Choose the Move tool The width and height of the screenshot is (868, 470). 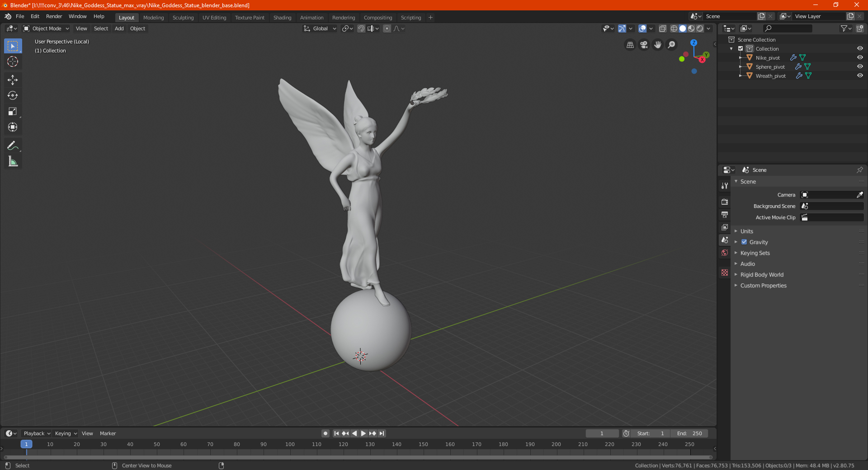coord(13,80)
